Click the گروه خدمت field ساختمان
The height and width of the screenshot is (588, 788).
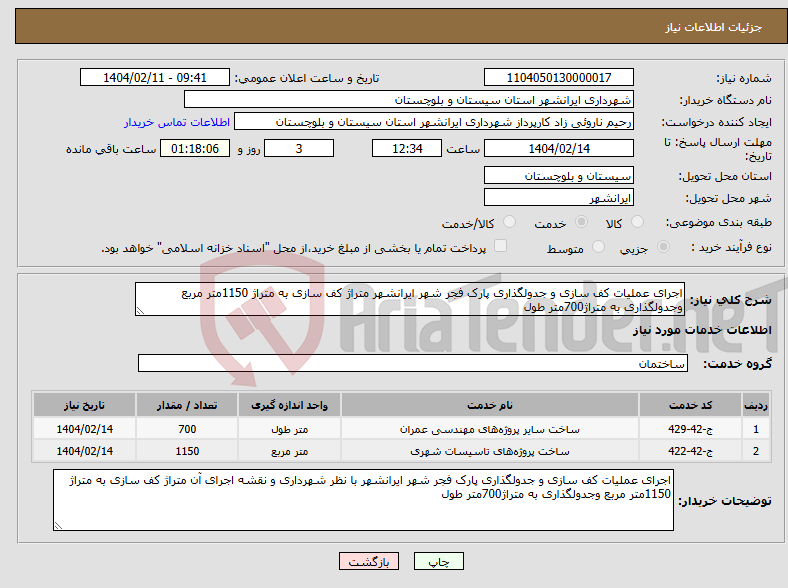click(413, 363)
